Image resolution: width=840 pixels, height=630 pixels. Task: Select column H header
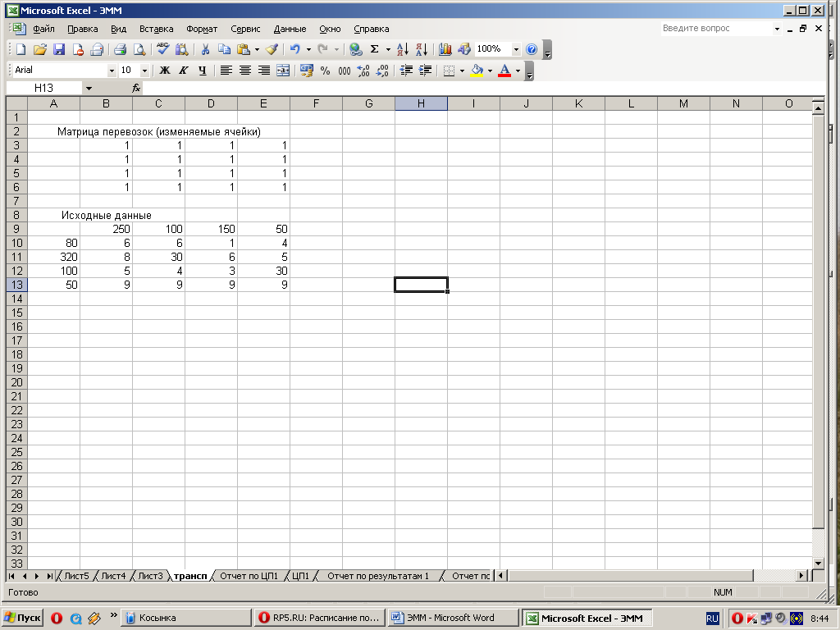click(x=421, y=103)
